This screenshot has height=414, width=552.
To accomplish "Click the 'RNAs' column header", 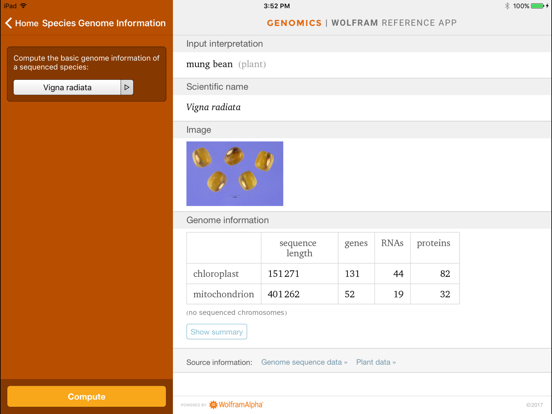I will tap(392, 243).
